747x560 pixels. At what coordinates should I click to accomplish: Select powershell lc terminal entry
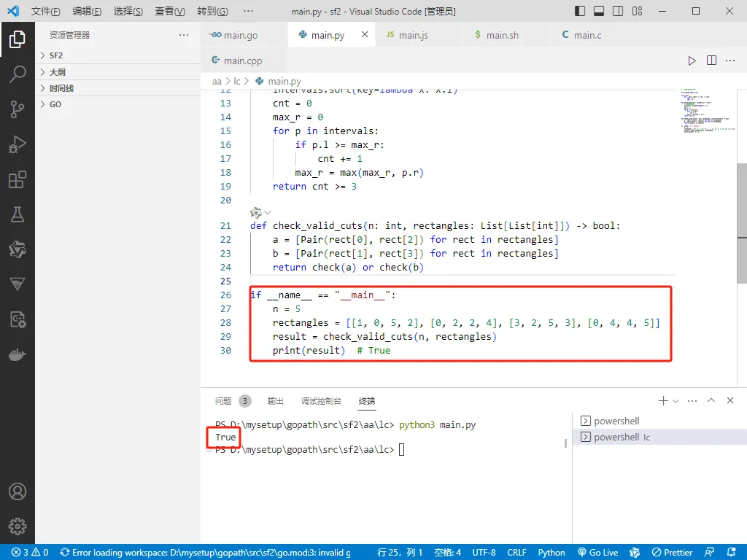659,437
